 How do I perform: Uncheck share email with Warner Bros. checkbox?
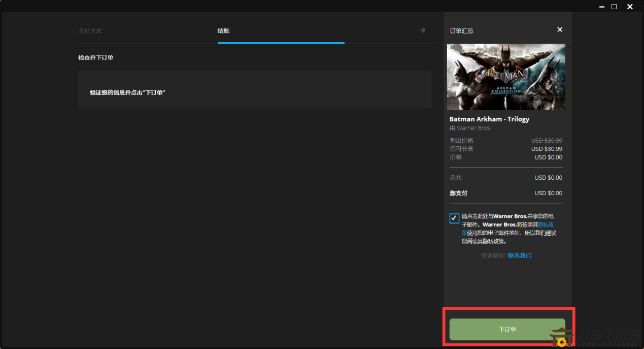(454, 218)
